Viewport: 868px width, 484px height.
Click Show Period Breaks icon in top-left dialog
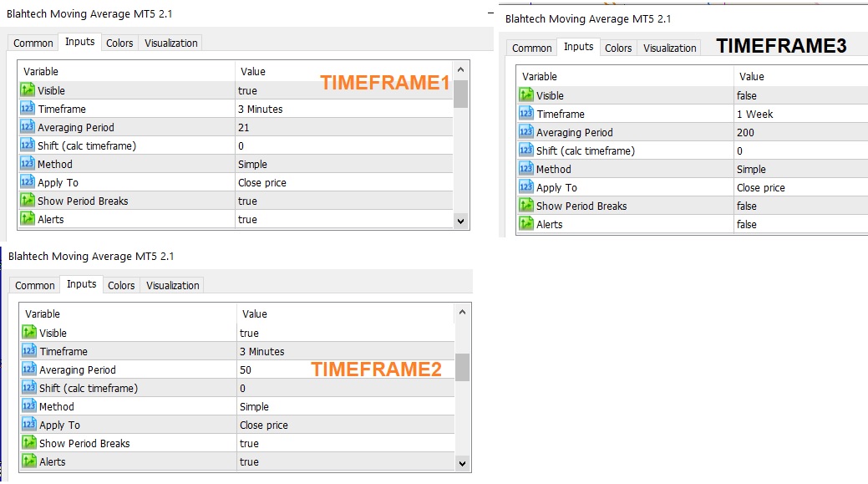point(27,201)
